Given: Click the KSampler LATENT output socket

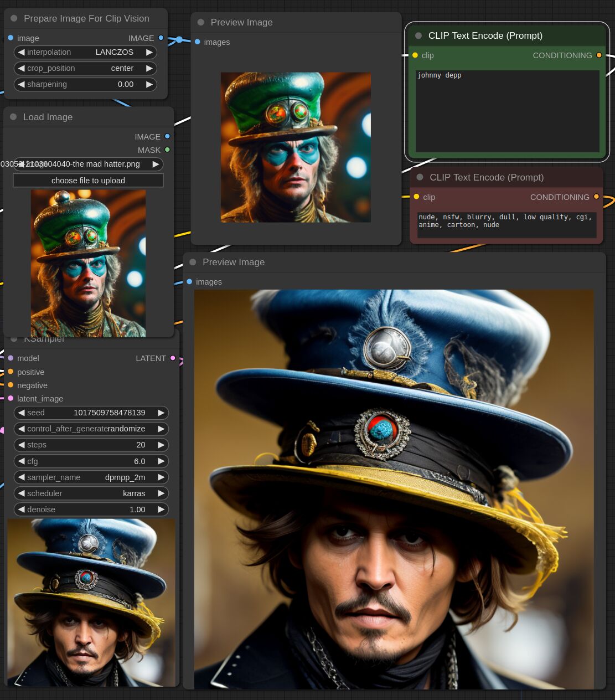Looking at the screenshot, I should tap(173, 358).
